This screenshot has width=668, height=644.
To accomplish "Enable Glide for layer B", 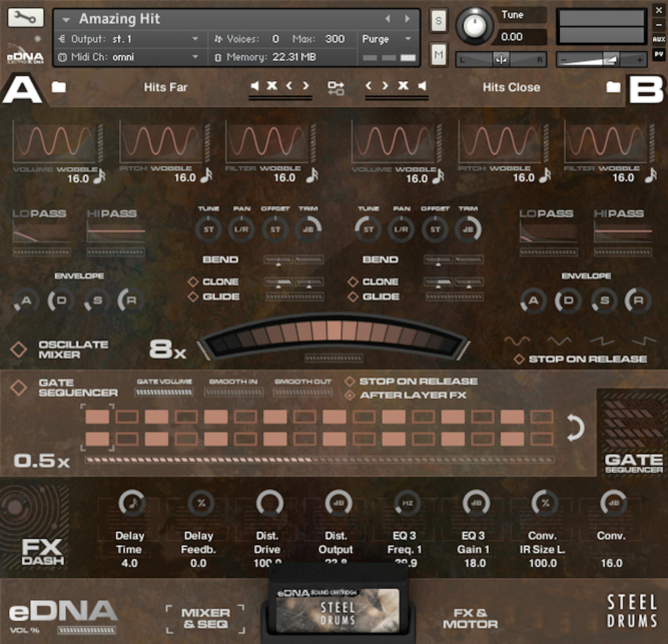I will pyautogui.click(x=353, y=297).
